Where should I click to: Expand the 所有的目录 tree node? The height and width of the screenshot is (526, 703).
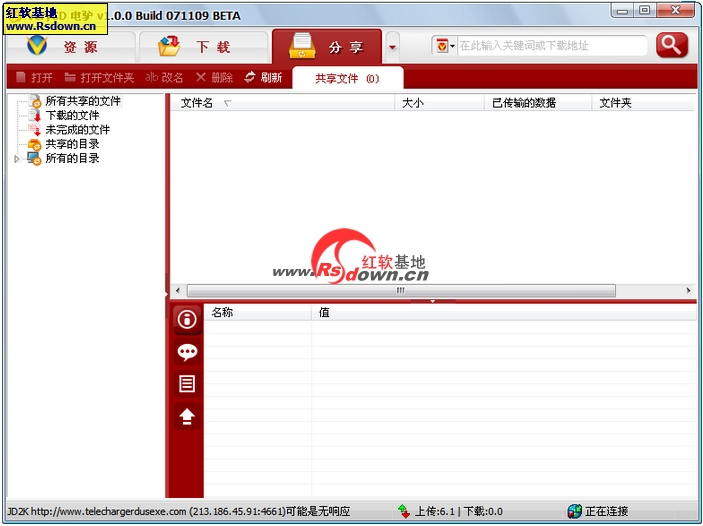[x=17, y=159]
